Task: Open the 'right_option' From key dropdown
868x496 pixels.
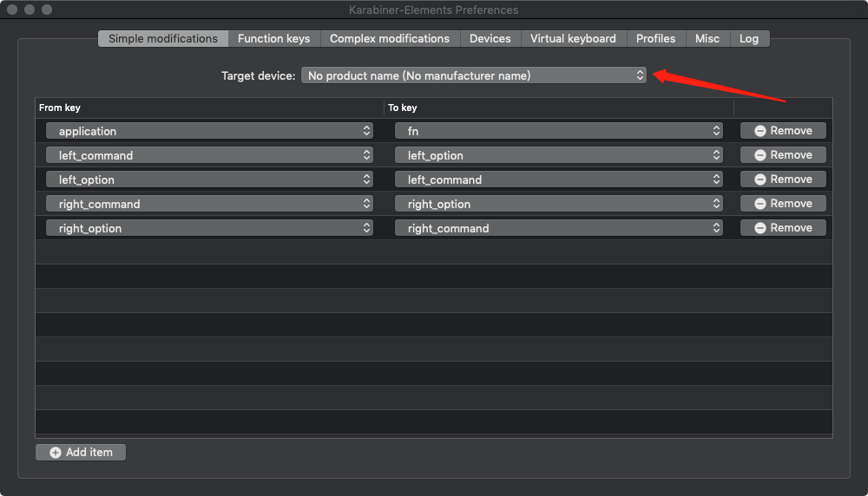Action: click(209, 228)
